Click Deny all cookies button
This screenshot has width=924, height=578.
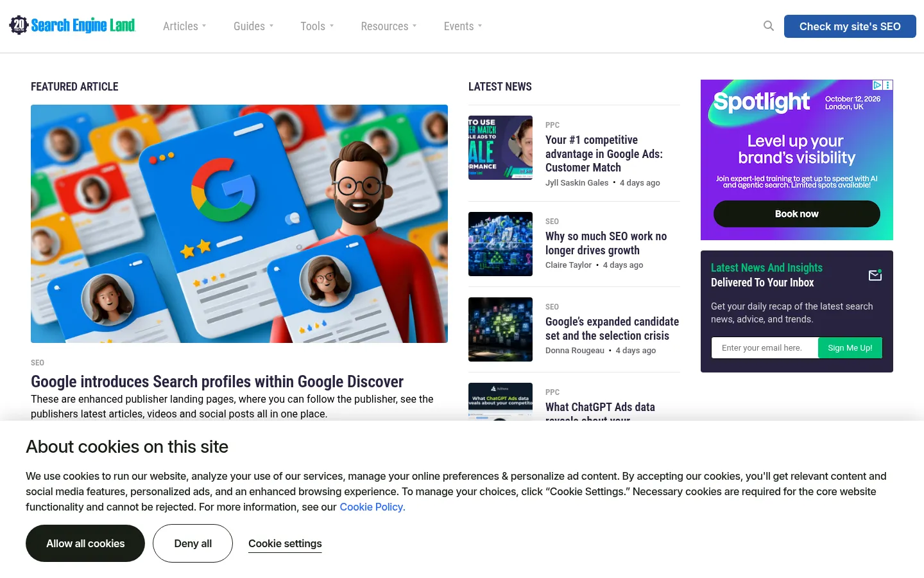pos(193,543)
